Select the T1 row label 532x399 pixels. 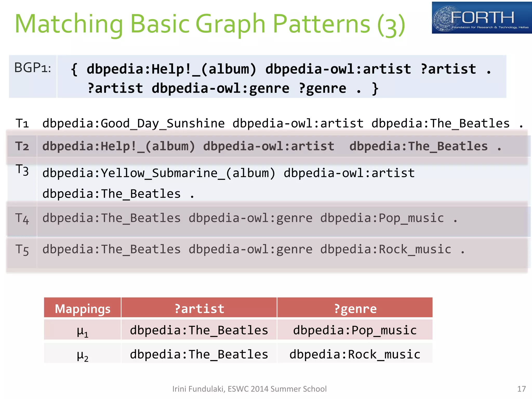tap(22, 123)
